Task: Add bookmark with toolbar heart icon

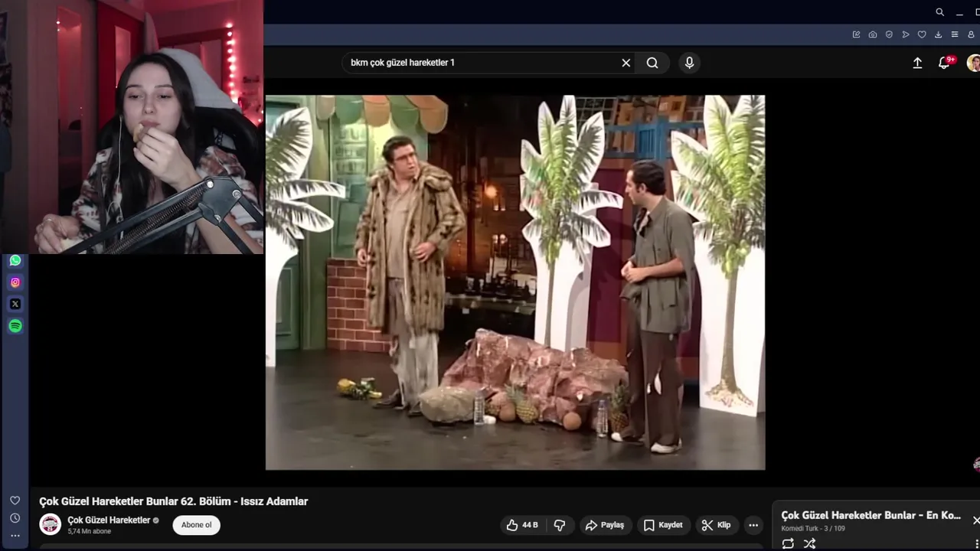Action: coord(922,34)
